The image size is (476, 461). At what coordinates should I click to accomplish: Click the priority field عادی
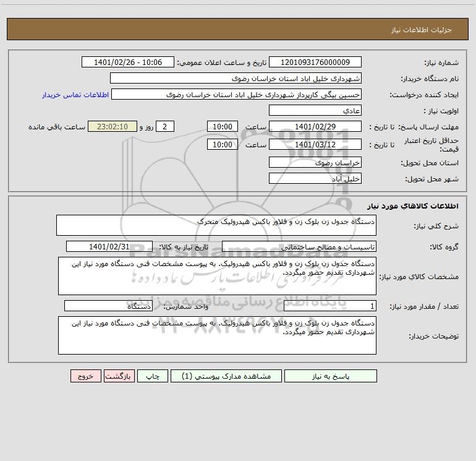click(315, 110)
